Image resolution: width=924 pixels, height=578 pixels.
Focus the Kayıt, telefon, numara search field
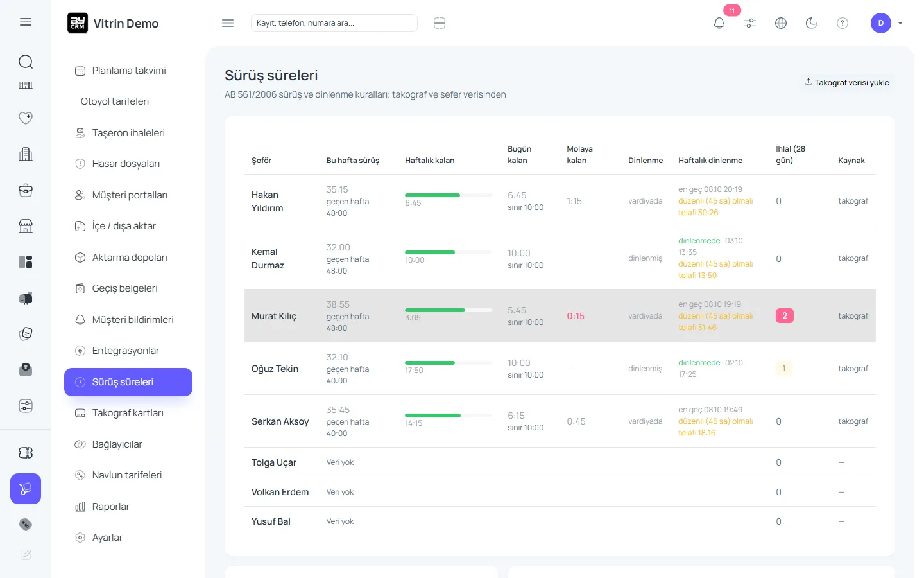point(334,23)
